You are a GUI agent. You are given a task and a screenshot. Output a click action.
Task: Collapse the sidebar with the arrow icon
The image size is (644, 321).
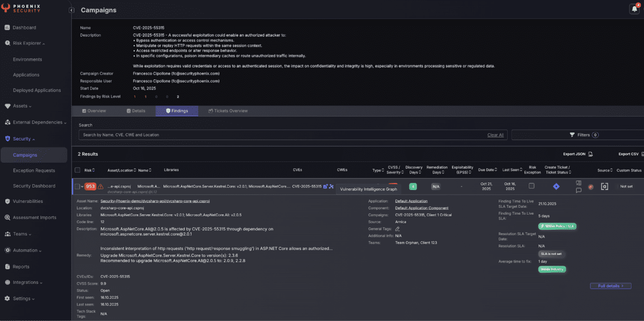[71, 10]
